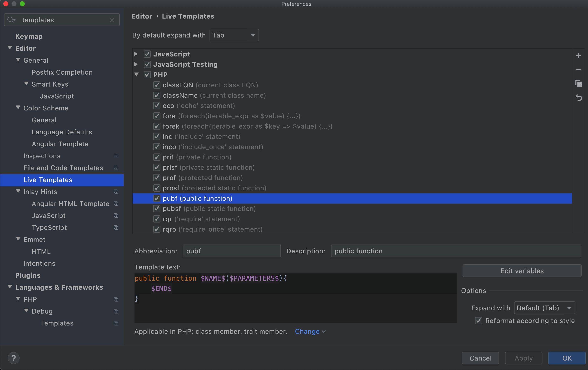
Task: Click project-level icon beside Inlay Hints
Action: (116, 192)
